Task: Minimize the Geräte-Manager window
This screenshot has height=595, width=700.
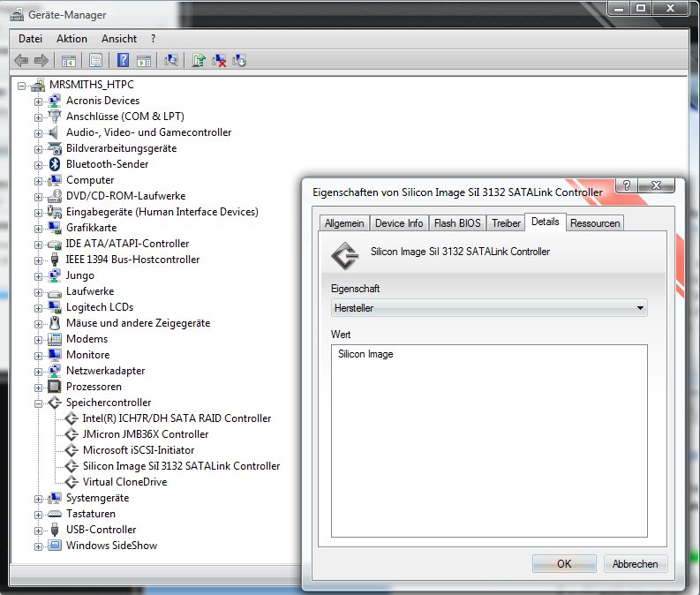Action: [619, 8]
